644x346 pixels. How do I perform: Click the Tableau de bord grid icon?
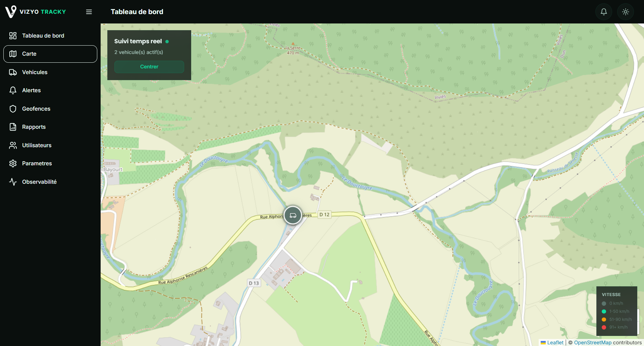click(13, 36)
